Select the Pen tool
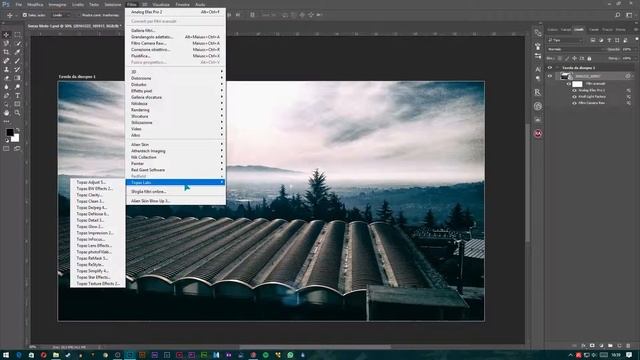The height and width of the screenshot is (360, 640). coord(6,96)
